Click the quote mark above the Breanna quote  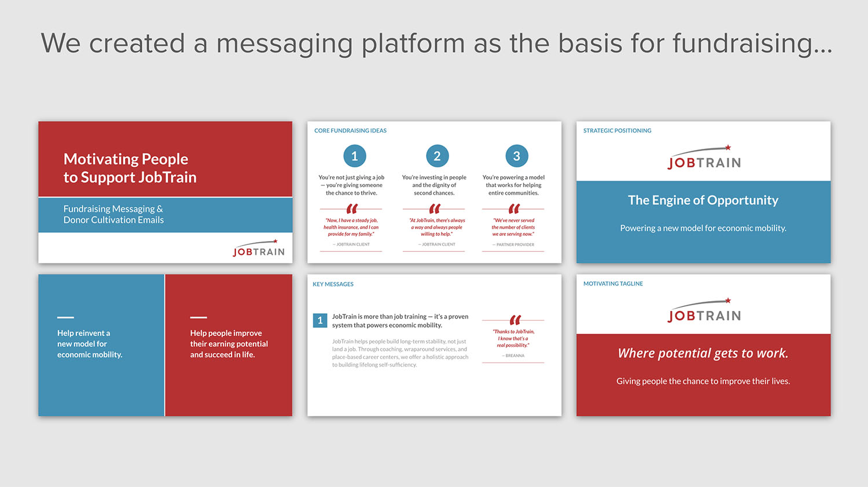point(515,320)
